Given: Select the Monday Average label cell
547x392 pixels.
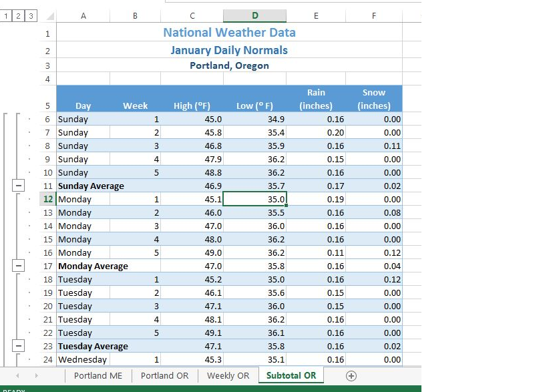Looking at the screenshot, I should (x=83, y=266).
